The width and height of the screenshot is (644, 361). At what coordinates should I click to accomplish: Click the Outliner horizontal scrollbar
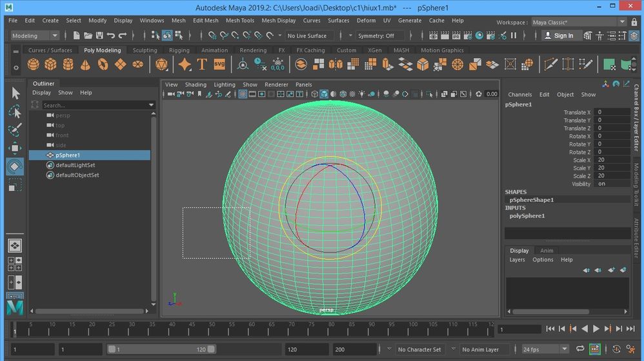click(90, 311)
